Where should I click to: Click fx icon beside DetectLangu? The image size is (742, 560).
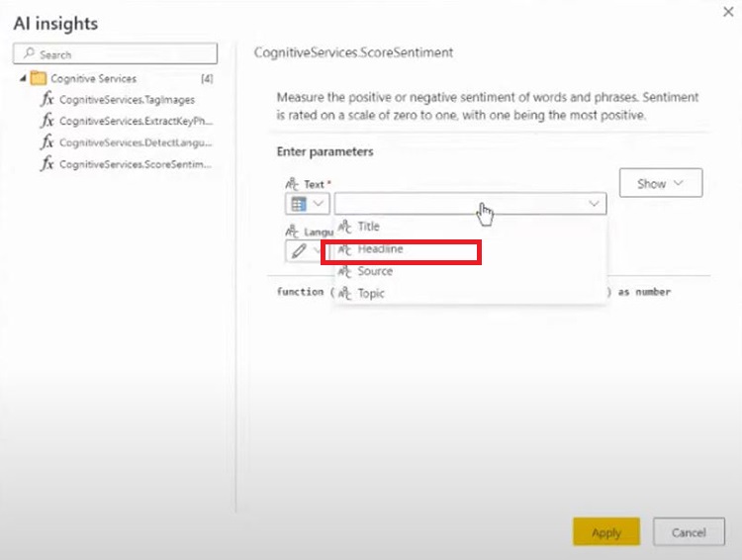tap(46, 142)
